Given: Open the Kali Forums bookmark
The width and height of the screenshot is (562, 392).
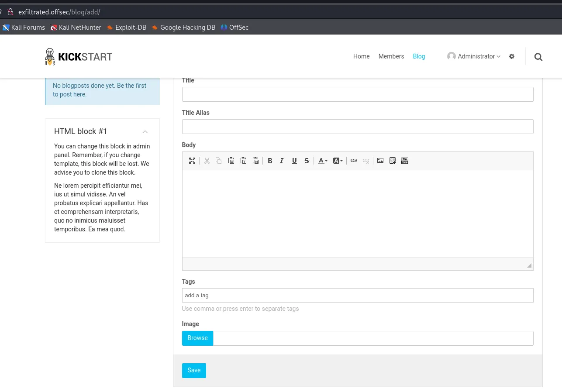Looking at the screenshot, I should click(24, 27).
